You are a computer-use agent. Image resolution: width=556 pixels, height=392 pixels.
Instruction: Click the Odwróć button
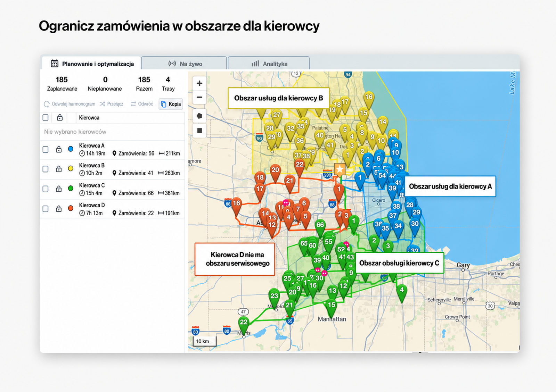click(x=142, y=104)
